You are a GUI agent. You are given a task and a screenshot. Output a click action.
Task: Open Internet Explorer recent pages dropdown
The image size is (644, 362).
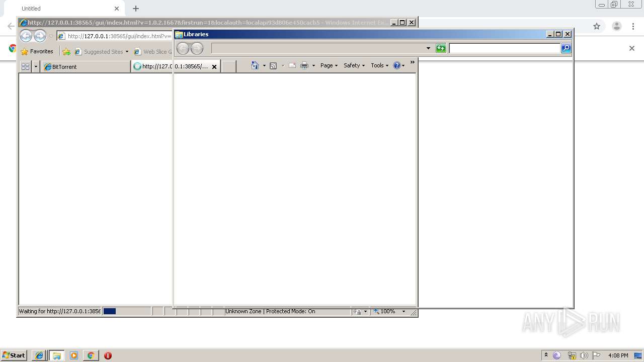pos(51,36)
